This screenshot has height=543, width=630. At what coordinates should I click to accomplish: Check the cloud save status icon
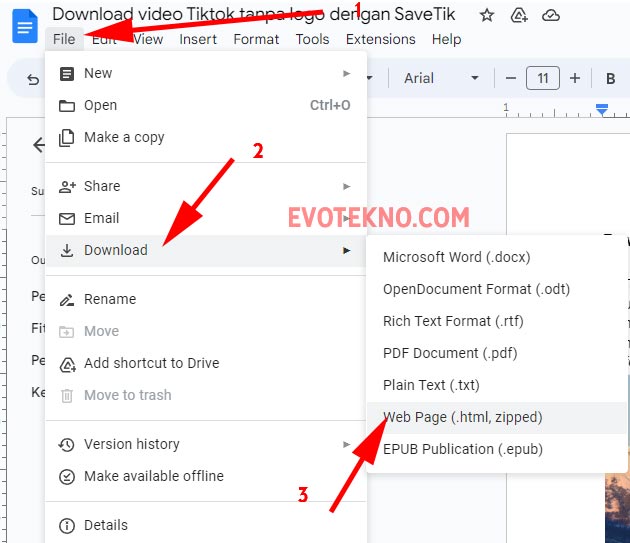pyautogui.click(x=551, y=15)
